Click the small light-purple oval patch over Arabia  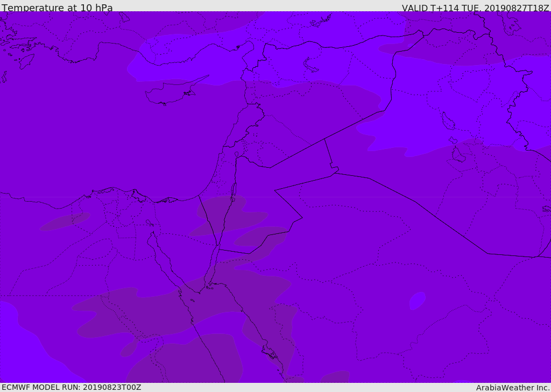pos(417,301)
